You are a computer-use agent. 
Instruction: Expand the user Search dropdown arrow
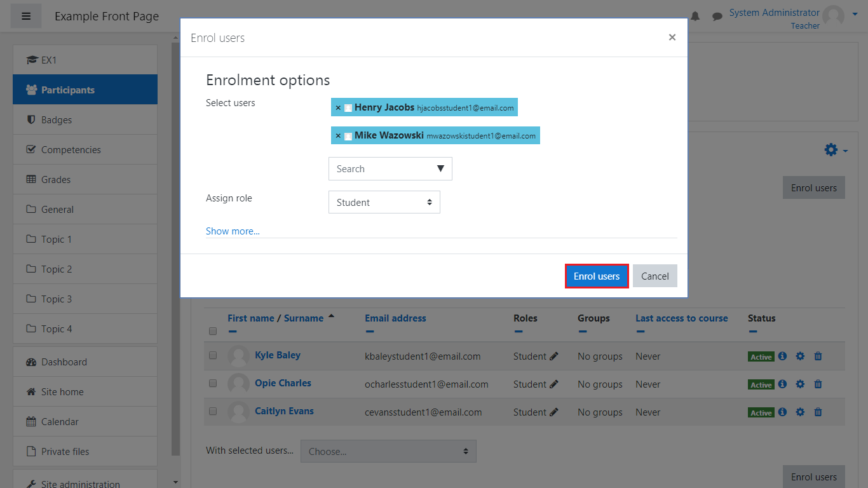point(440,169)
